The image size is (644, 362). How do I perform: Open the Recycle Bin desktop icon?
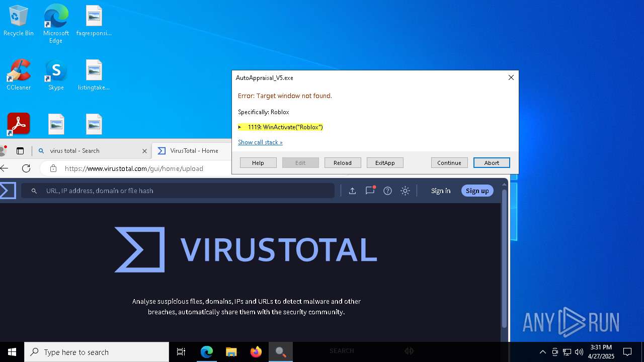click(19, 21)
